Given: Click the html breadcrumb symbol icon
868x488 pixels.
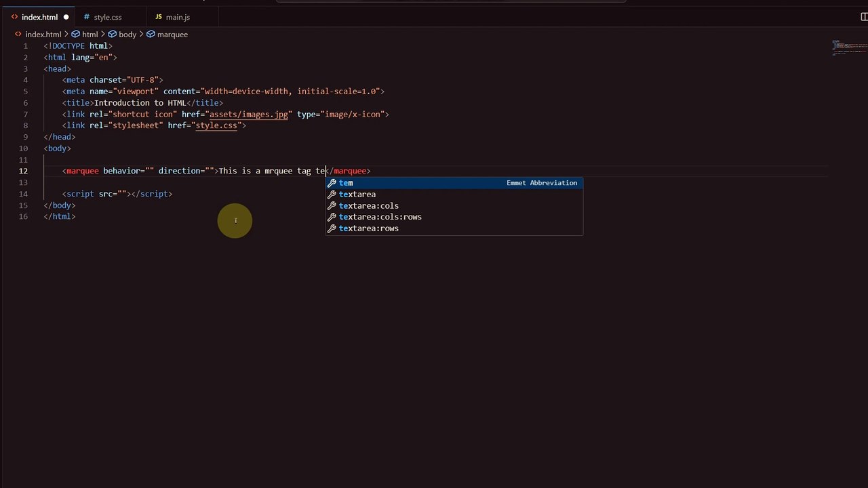Looking at the screenshot, I should 75,34.
